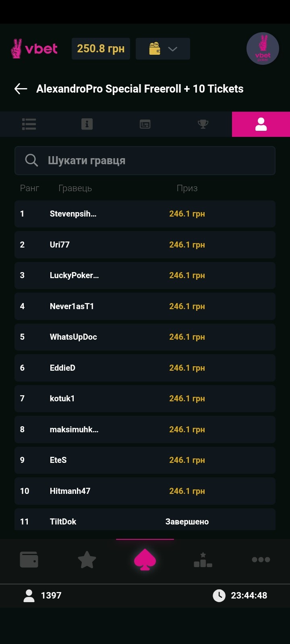The height and width of the screenshot is (644, 290).
Task: Open favorites star in bottom navigation
Action: 87,559
